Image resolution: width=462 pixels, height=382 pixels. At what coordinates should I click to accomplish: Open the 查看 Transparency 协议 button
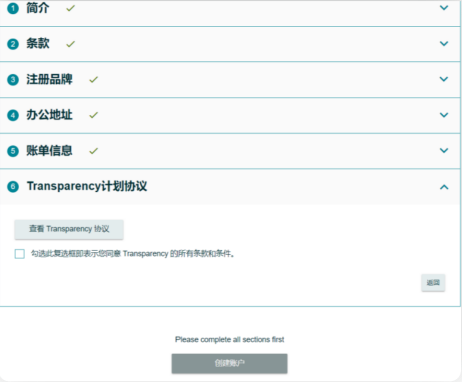[x=69, y=229]
